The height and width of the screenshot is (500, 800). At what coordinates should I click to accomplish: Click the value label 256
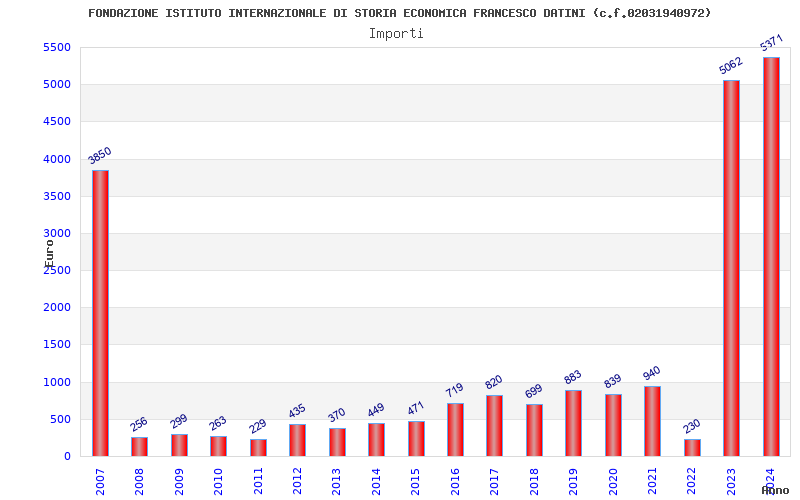[x=138, y=424]
